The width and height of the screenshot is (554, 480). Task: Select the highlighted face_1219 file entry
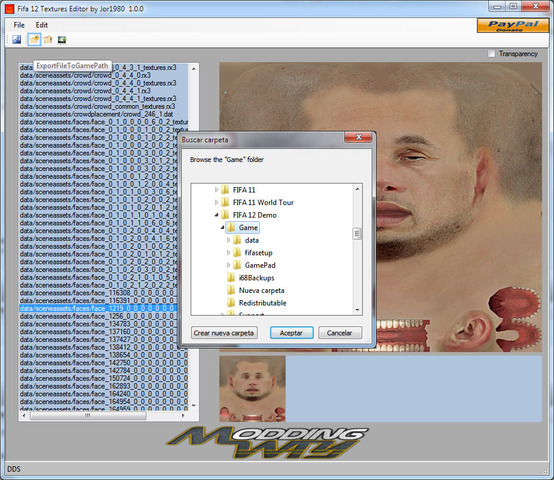[x=98, y=308]
